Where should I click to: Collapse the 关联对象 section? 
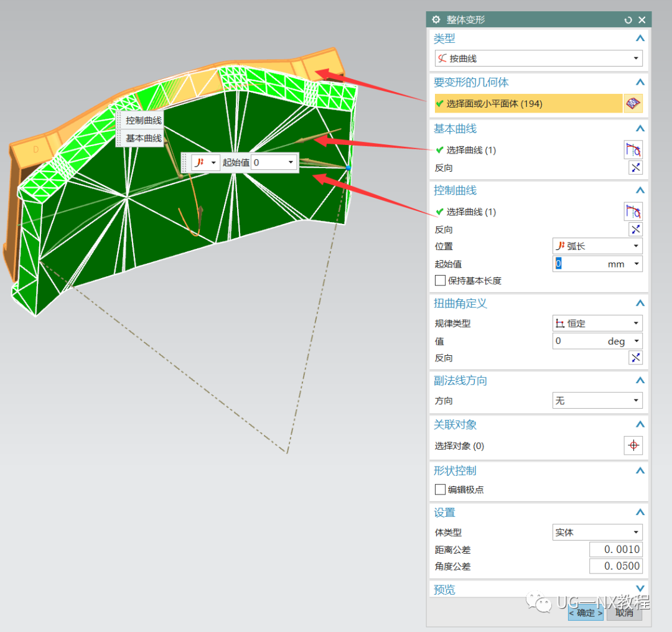tap(640, 425)
